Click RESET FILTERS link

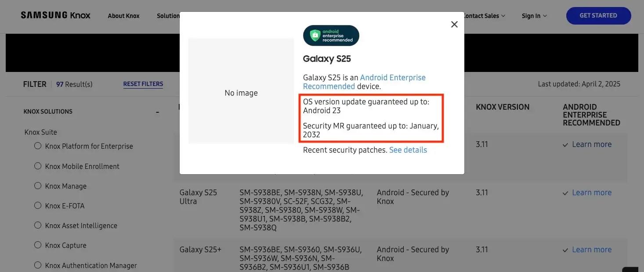click(143, 84)
